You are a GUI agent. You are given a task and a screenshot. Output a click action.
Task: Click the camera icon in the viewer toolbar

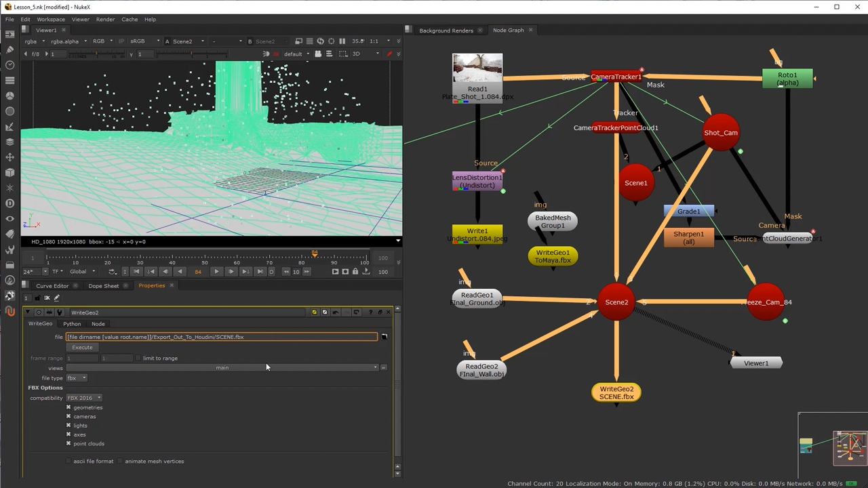pos(318,54)
